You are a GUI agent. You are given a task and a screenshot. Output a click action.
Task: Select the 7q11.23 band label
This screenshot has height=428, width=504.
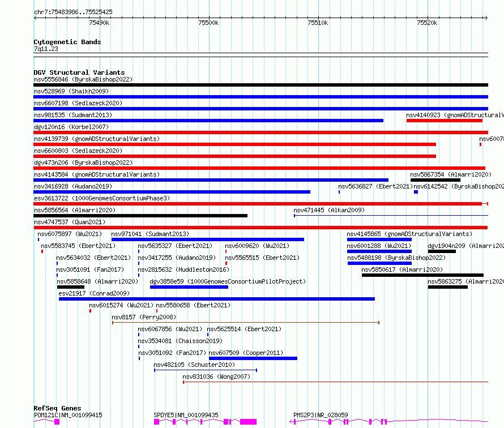pos(46,49)
